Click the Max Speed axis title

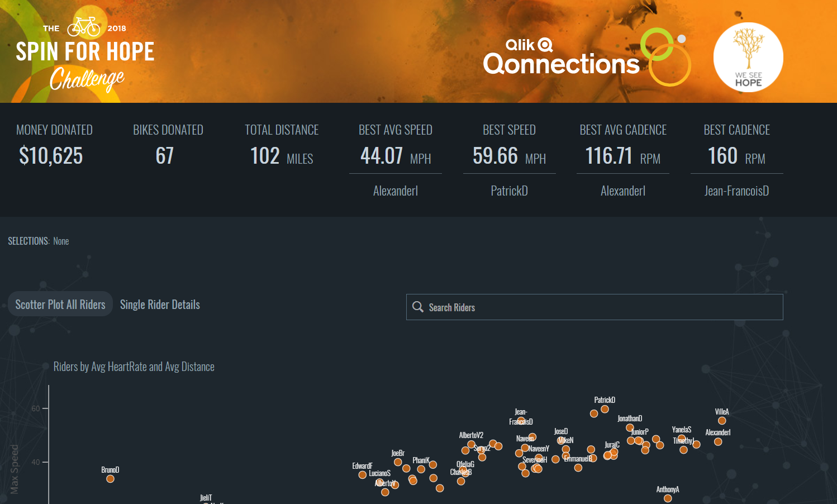point(15,469)
